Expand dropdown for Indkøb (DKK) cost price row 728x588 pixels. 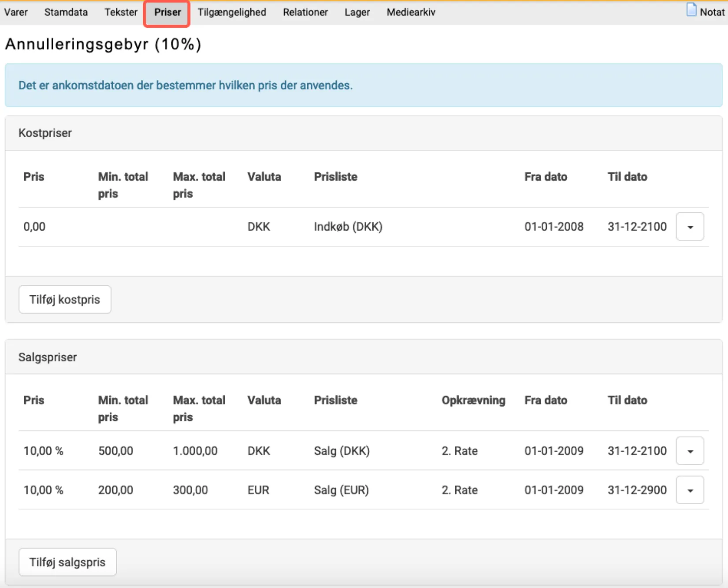coord(690,227)
